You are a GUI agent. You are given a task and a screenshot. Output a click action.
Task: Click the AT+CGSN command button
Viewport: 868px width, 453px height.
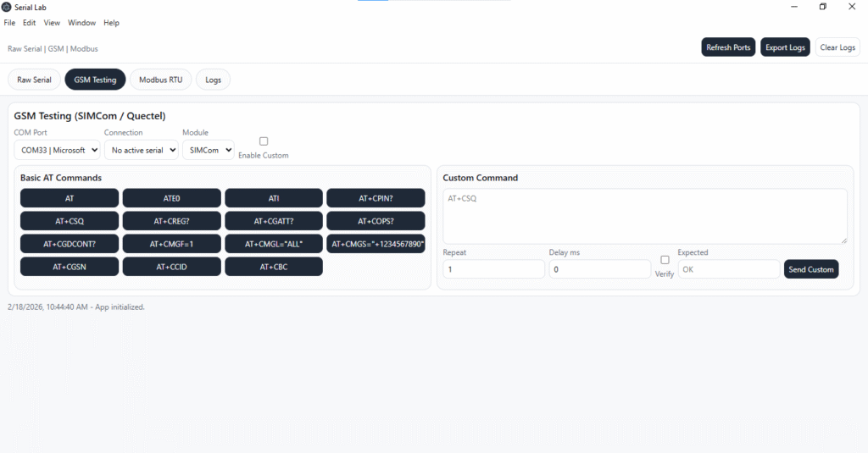[x=70, y=267]
